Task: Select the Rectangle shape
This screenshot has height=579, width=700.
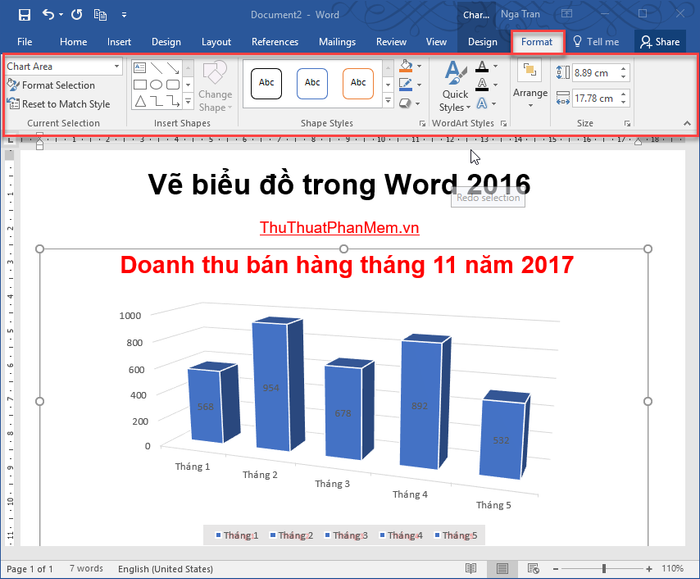Action: (x=140, y=84)
